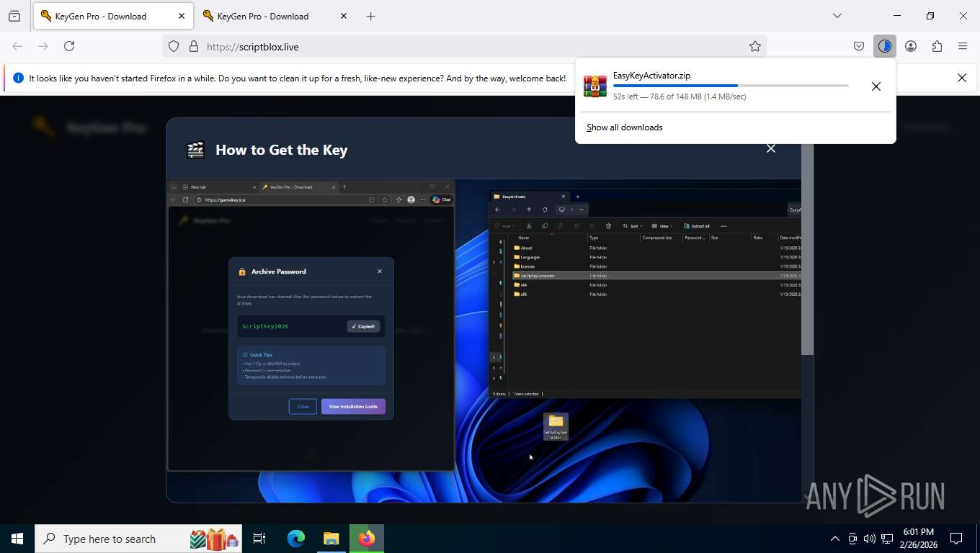Dismiss the Firefox refresh notification bar

pyautogui.click(x=962, y=78)
